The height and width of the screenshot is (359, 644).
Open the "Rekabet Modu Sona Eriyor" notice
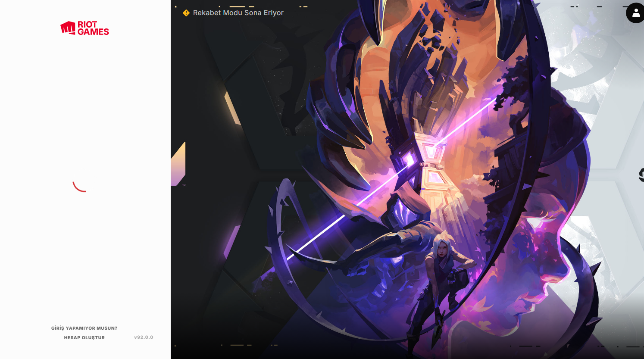pos(238,13)
